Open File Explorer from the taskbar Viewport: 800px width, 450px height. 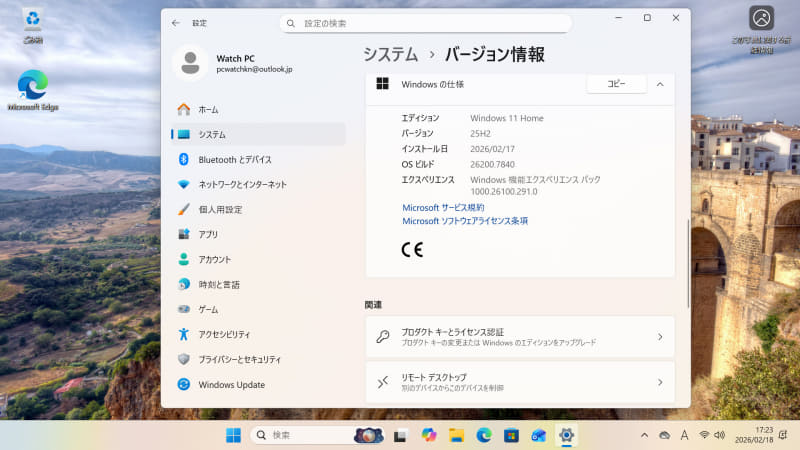pyautogui.click(x=456, y=435)
